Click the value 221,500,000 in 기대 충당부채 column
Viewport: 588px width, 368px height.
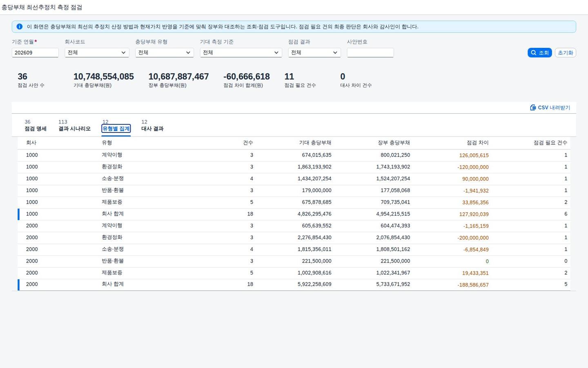click(x=316, y=261)
